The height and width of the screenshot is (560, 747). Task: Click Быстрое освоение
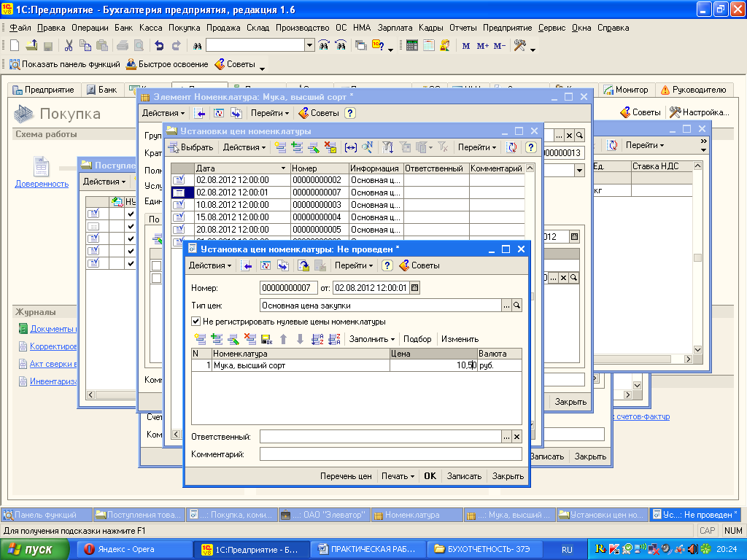tap(167, 64)
